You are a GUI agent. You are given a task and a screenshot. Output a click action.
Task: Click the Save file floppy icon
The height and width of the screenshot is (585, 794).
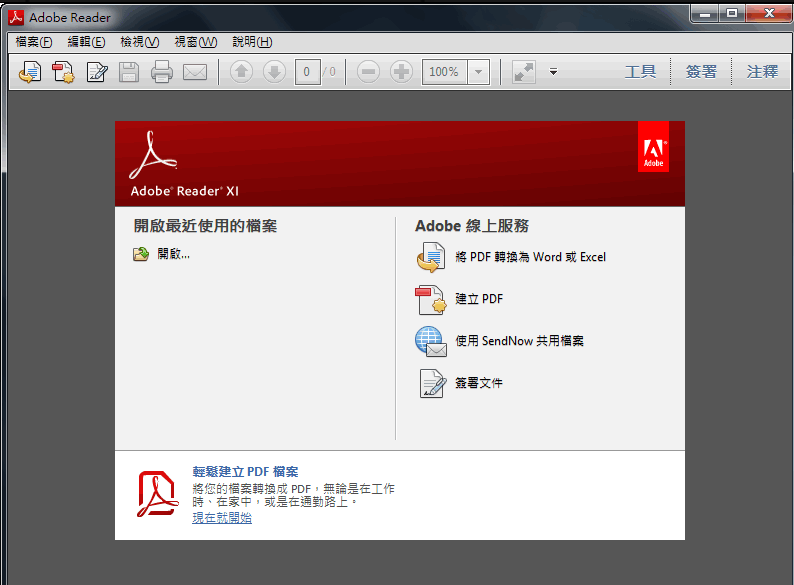[x=129, y=72]
